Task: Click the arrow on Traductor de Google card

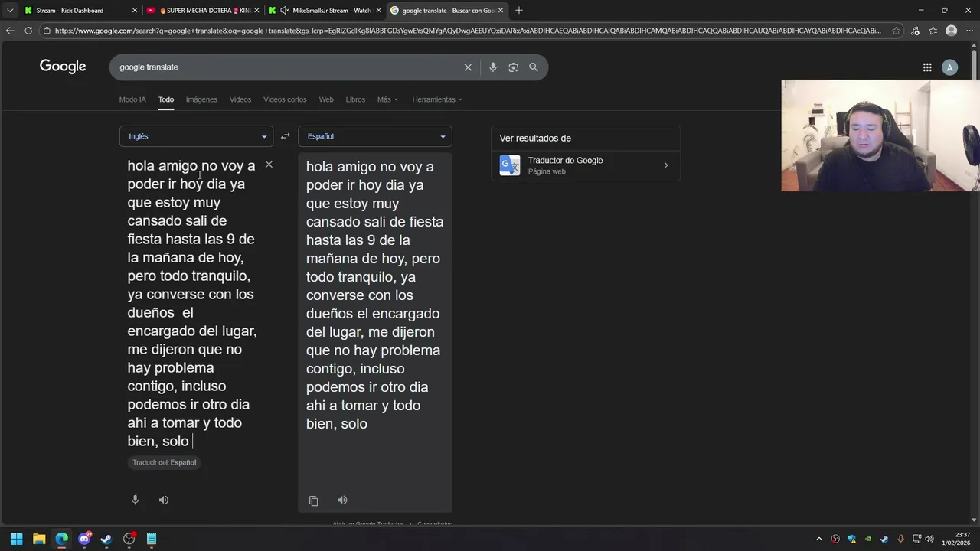Action: point(665,165)
